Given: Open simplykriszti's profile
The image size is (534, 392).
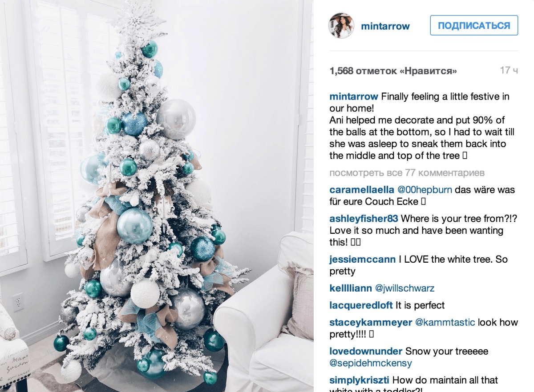Looking at the screenshot, I should coord(360,380).
